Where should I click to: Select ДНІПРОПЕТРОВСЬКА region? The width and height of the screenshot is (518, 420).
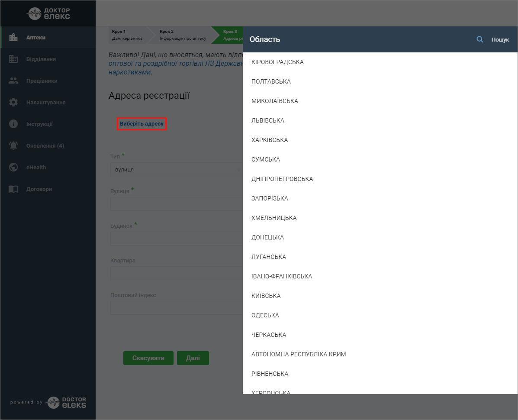380,179
